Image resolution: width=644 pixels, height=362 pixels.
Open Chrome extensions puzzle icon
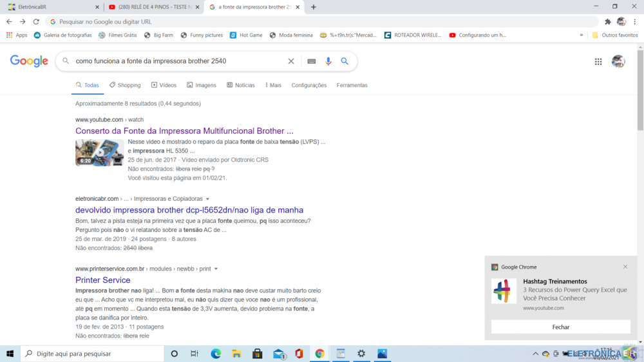607,21
